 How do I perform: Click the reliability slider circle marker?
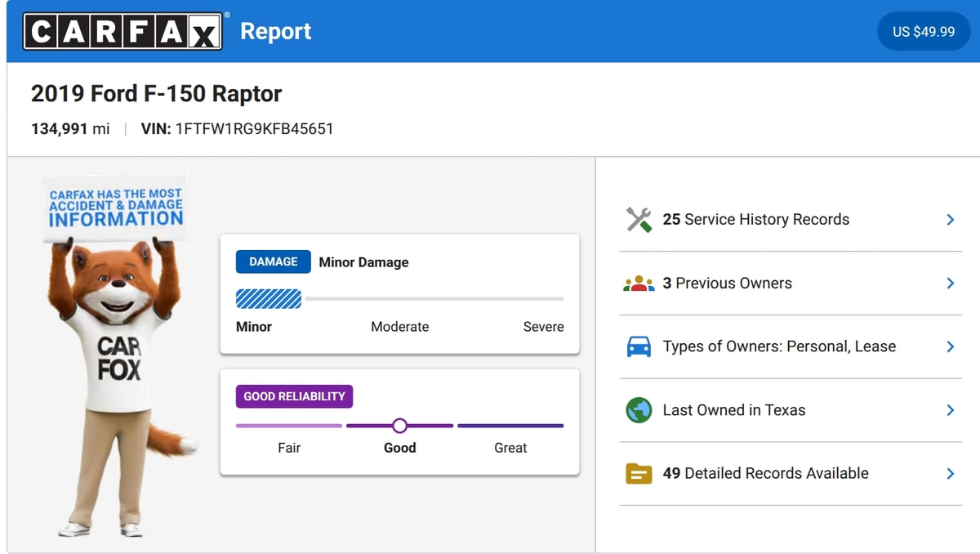tap(399, 426)
